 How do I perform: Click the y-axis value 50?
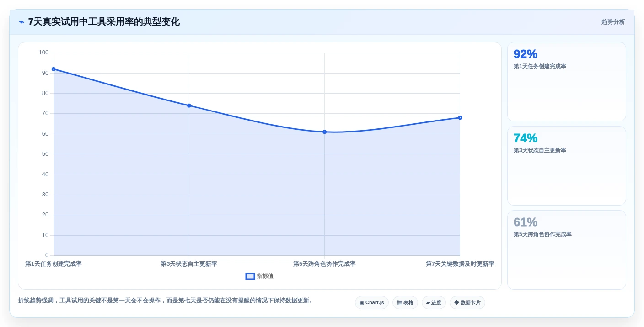45,154
